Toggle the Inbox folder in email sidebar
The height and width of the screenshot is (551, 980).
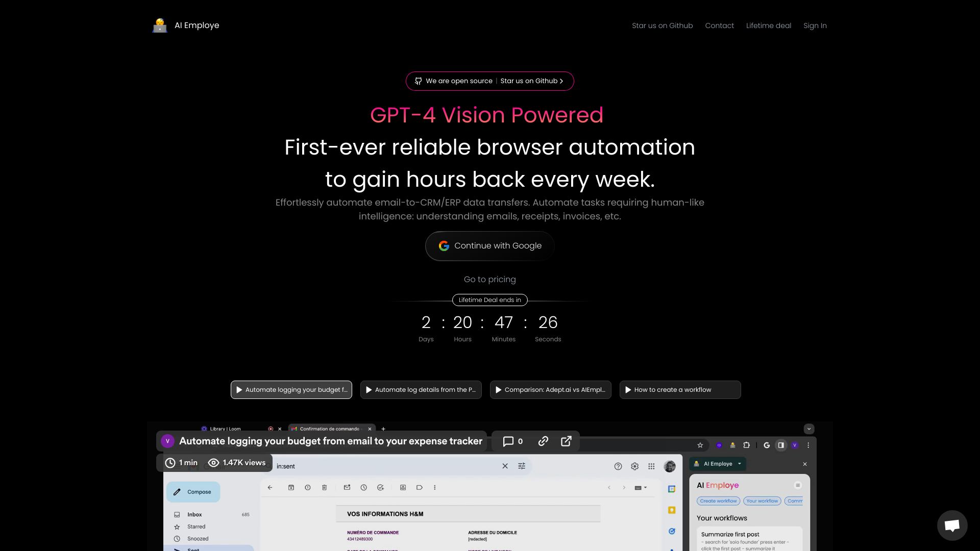coord(194,514)
